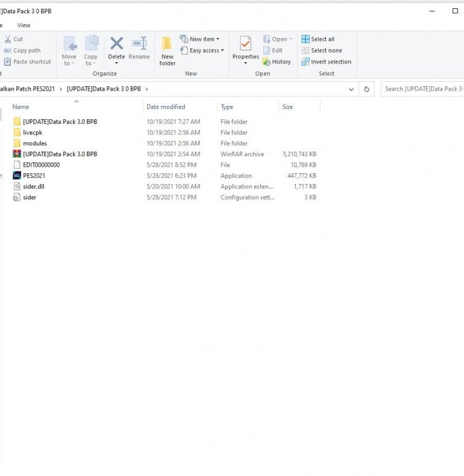The width and height of the screenshot is (464, 476).
Task: Open address bar history dropdown
Action: click(352, 89)
